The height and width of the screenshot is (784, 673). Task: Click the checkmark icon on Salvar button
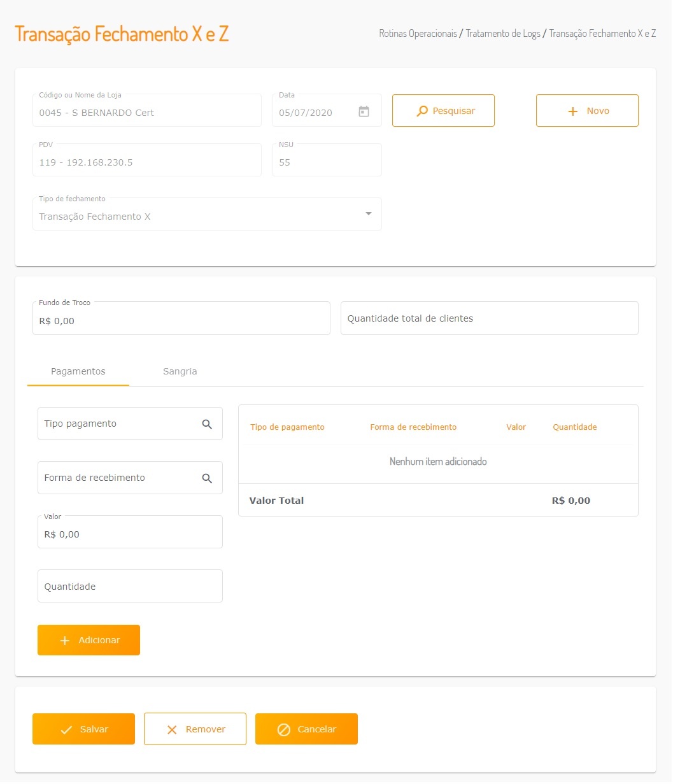[x=66, y=730]
